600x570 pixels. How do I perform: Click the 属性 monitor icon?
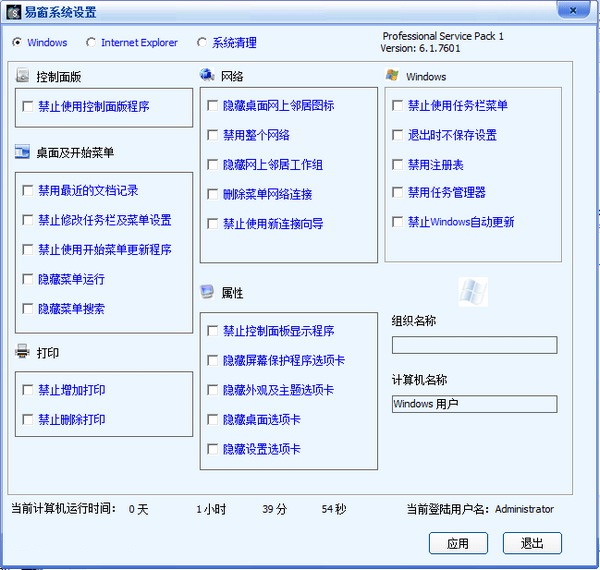click(x=207, y=292)
